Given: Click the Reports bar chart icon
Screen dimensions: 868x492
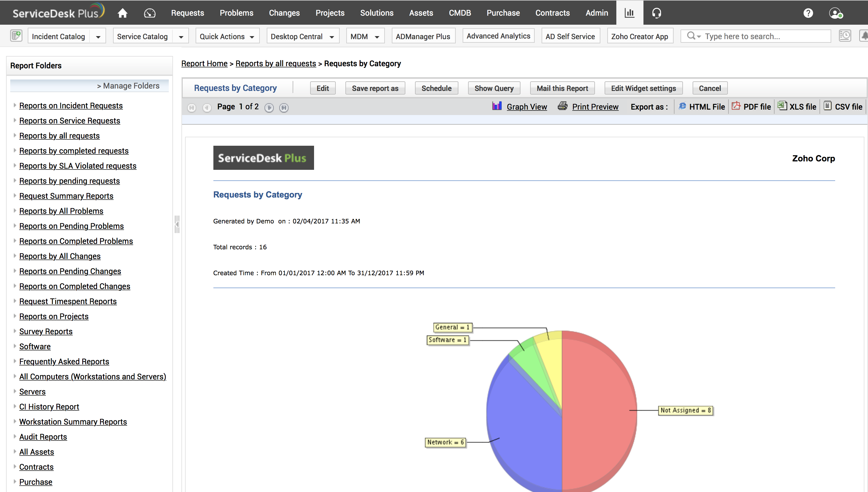Looking at the screenshot, I should [629, 13].
